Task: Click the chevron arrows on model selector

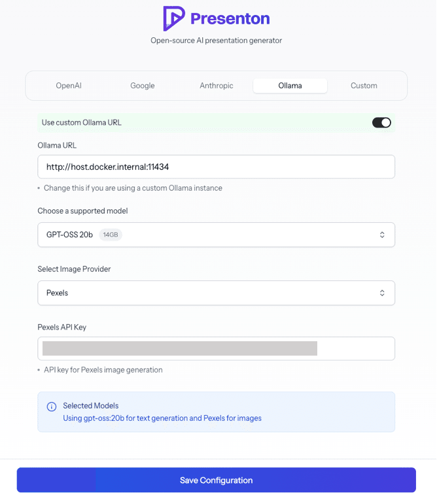Action: [382, 235]
